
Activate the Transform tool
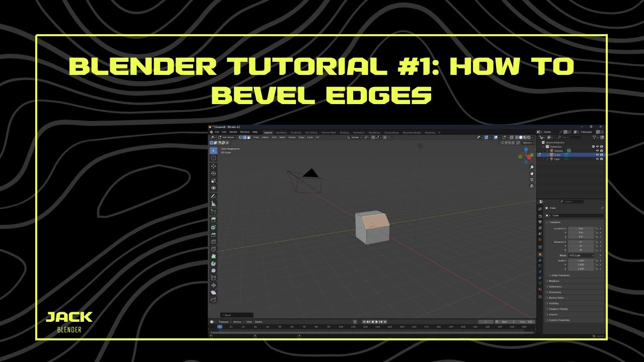point(213,188)
